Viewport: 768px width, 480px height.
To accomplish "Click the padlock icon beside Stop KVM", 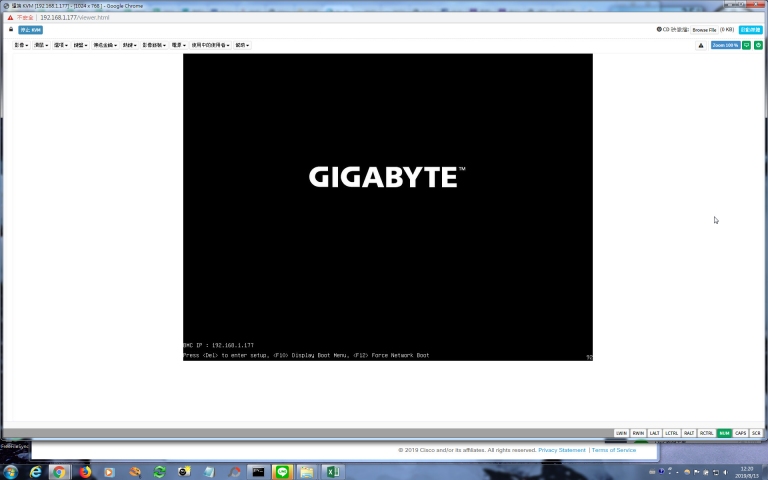I will pos(11,29).
